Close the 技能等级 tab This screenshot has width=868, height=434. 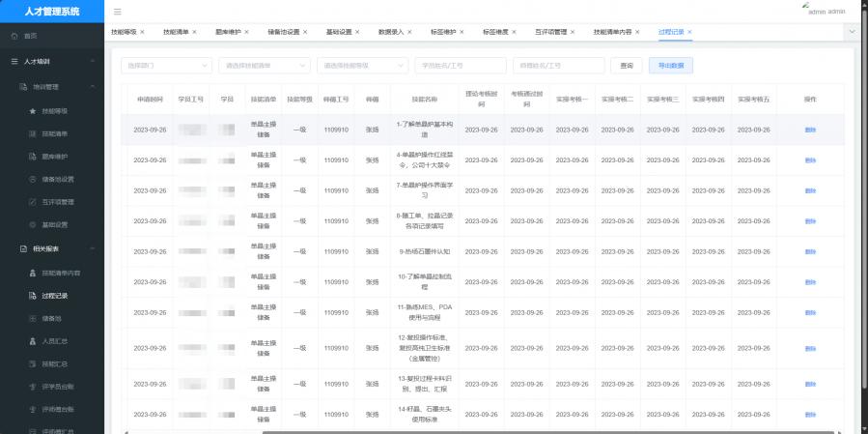pyautogui.click(x=142, y=32)
